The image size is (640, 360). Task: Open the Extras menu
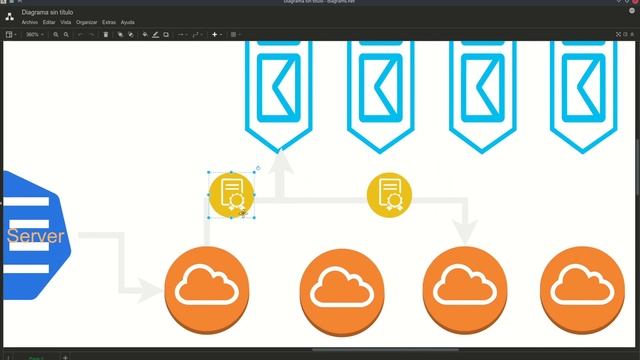click(x=109, y=22)
